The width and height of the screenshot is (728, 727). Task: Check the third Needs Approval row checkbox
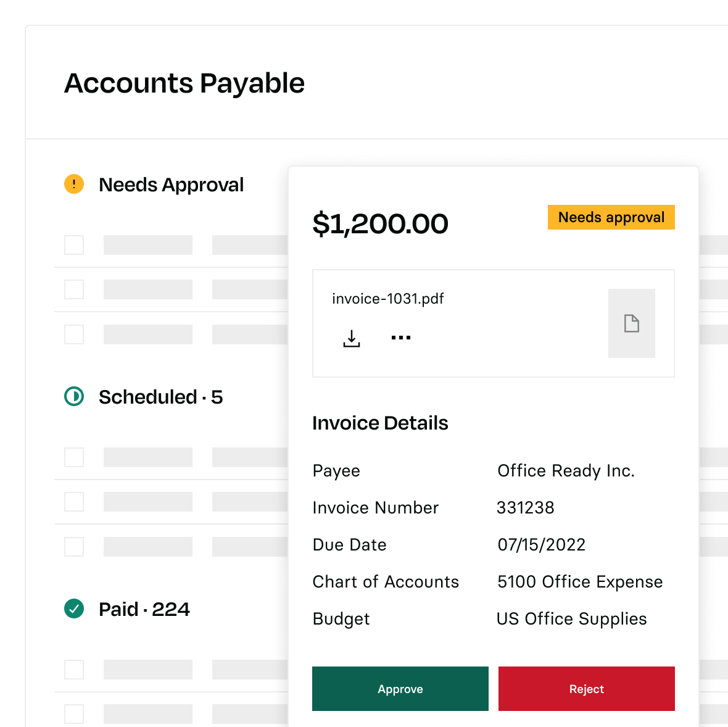[74, 334]
